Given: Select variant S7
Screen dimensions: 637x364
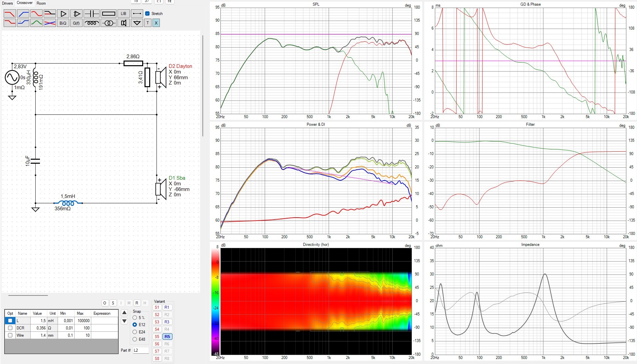Looking at the screenshot, I should [157, 351].
